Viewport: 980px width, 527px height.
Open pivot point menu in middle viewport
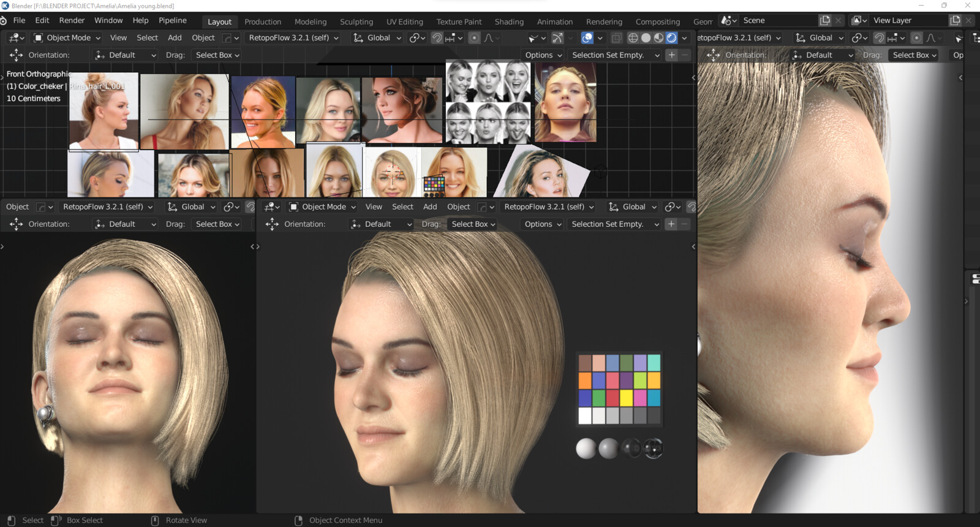(673, 207)
